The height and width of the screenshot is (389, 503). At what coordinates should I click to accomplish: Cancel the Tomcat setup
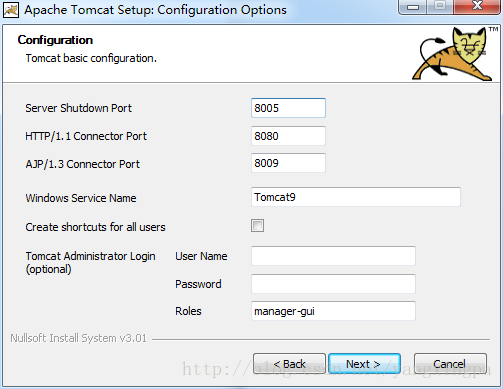coord(450,364)
